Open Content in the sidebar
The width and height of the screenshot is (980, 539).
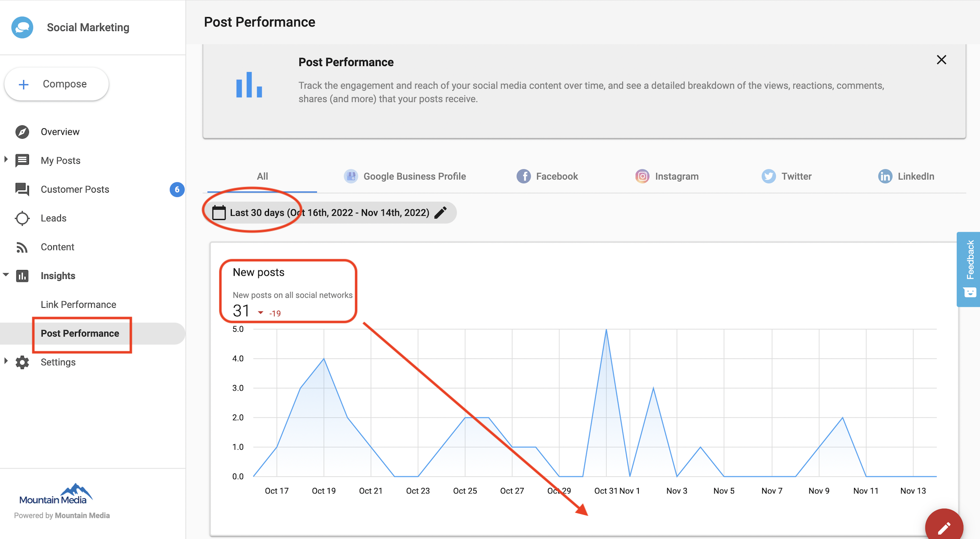tap(57, 247)
